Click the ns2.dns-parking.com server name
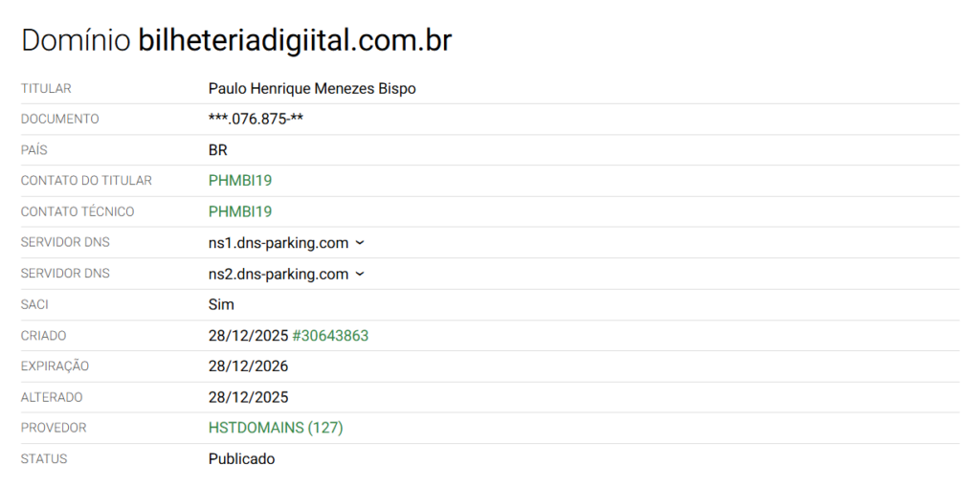Viewport: 980px width, 488px height. coord(278,275)
